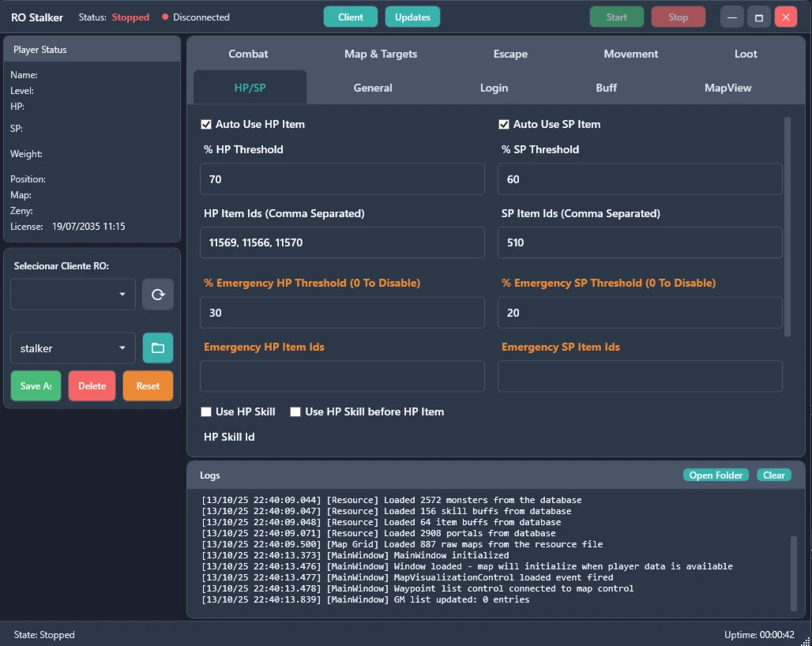Click the refresh client list icon
The width and height of the screenshot is (812, 646).
point(157,295)
